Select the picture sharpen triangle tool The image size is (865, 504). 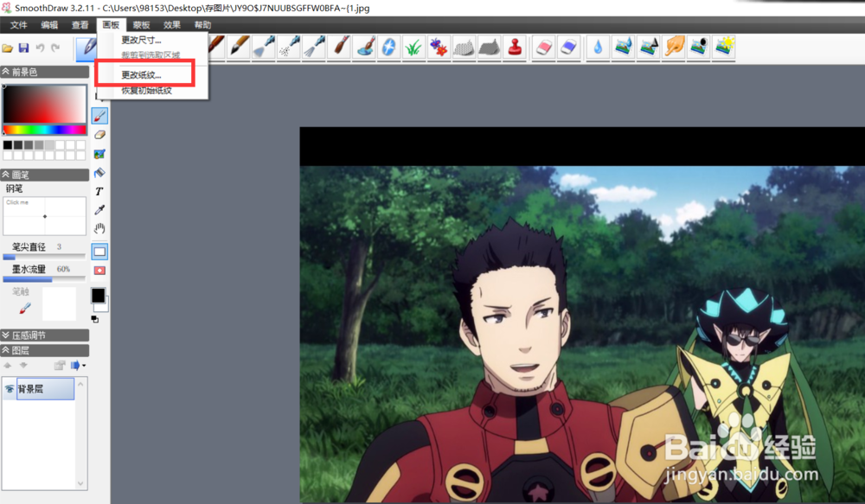pyautogui.click(x=648, y=47)
